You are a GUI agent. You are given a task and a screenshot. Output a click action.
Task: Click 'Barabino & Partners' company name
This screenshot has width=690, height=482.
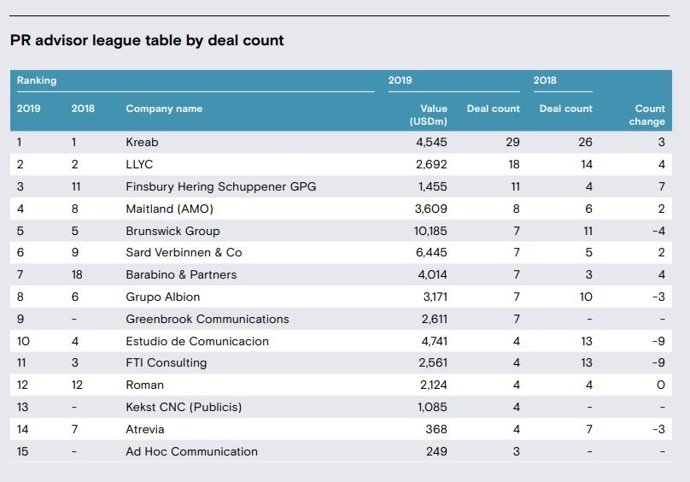coord(181,275)
